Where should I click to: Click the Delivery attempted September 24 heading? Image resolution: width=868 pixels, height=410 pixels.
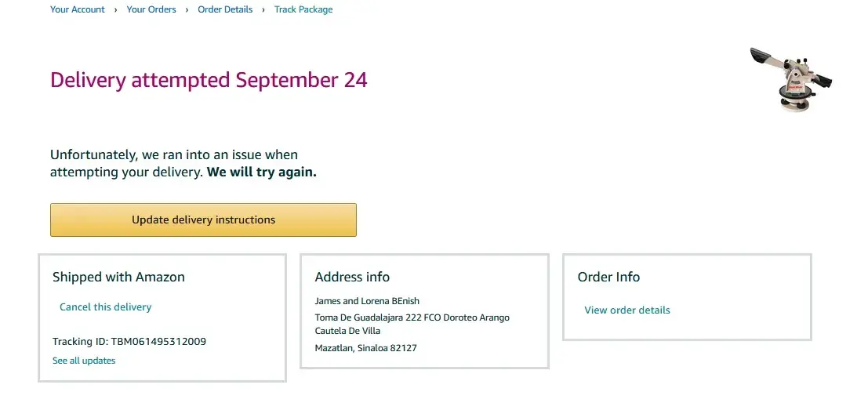point(209,80)
